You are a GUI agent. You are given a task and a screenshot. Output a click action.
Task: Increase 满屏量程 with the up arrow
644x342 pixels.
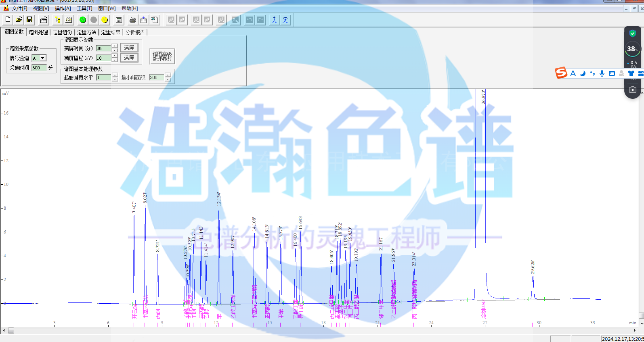[115, 56]
